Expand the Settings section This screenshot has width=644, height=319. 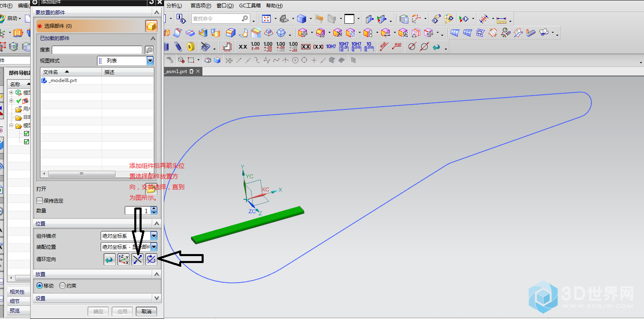tap(157, 298)
